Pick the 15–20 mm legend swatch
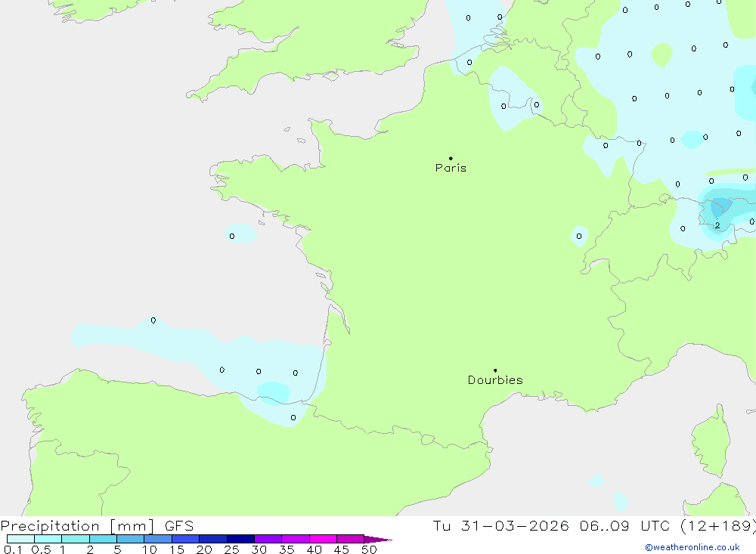Image resolution: width=756 pixels, height=554 pixels. point(186,539)
